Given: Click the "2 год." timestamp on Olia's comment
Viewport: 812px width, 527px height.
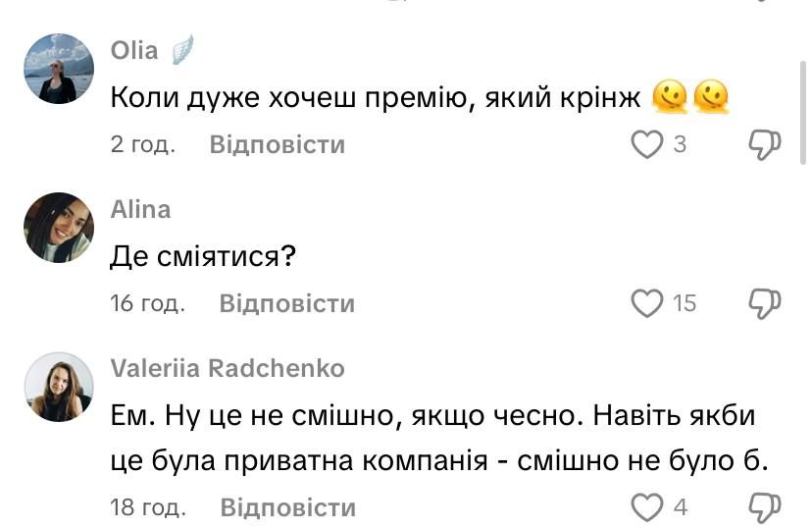Looking at the screenshot, I should tap(143, 145).
